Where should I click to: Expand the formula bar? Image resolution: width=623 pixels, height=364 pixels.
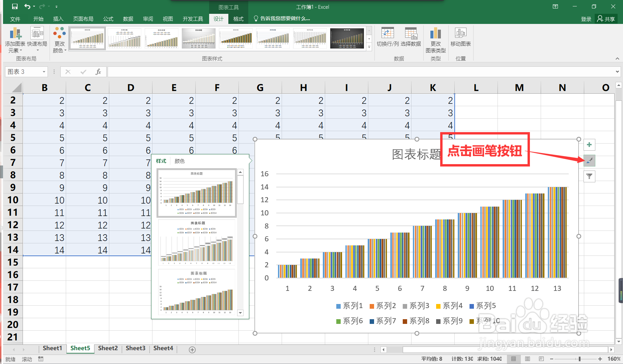pos(617,72)
